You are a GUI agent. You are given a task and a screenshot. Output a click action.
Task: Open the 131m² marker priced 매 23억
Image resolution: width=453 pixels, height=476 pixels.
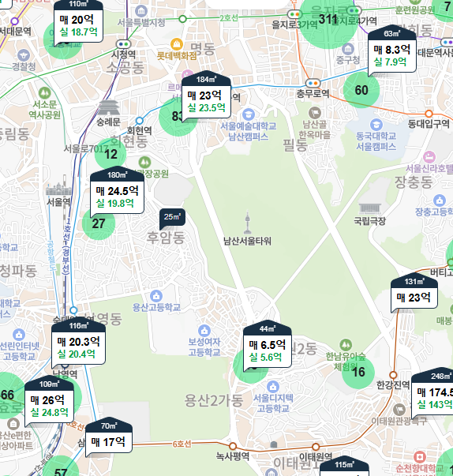[x=414, y=293]
